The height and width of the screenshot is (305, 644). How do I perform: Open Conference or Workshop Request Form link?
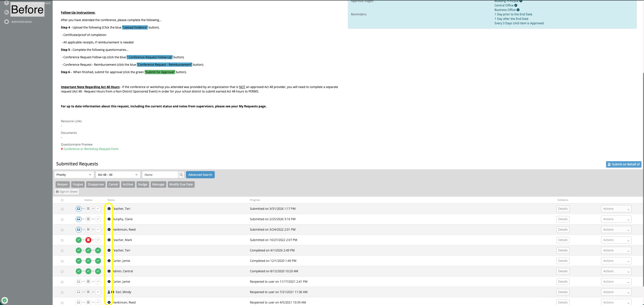click(x=91, y=149)
